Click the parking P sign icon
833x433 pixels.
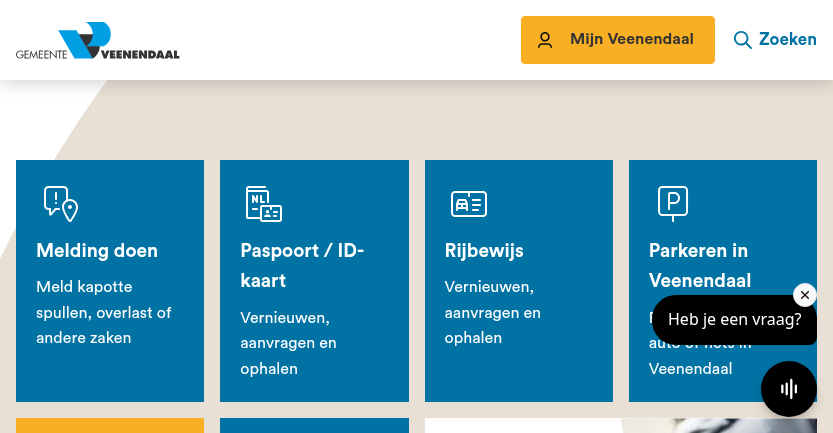coord(673,203)
